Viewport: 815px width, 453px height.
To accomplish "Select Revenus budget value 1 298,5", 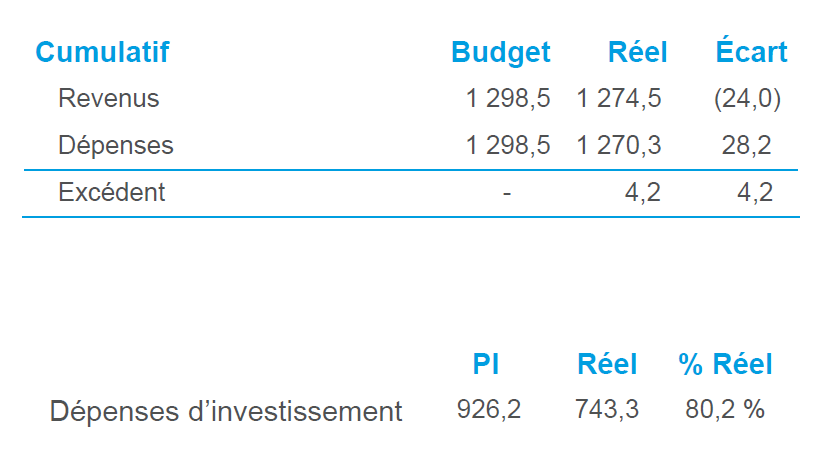I will click(508, 99).
